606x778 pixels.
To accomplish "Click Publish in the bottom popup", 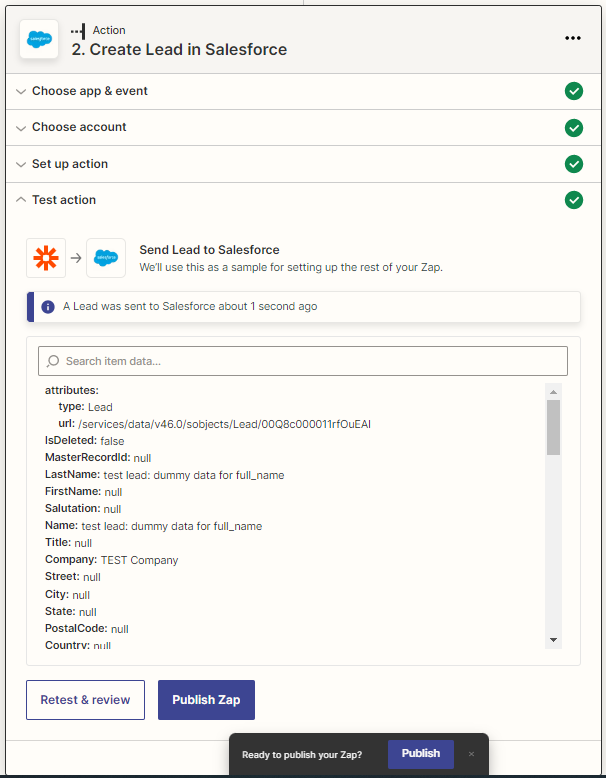I will 421,754.
